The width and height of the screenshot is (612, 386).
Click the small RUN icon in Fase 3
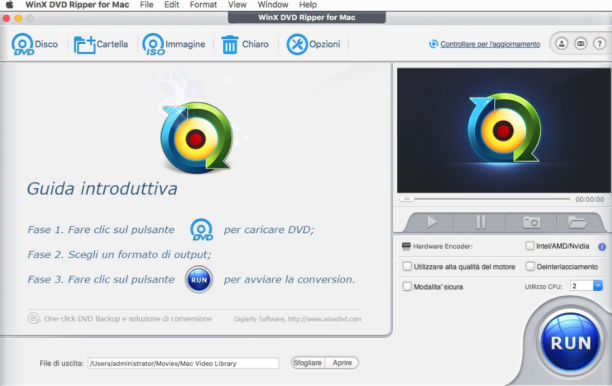199,279
